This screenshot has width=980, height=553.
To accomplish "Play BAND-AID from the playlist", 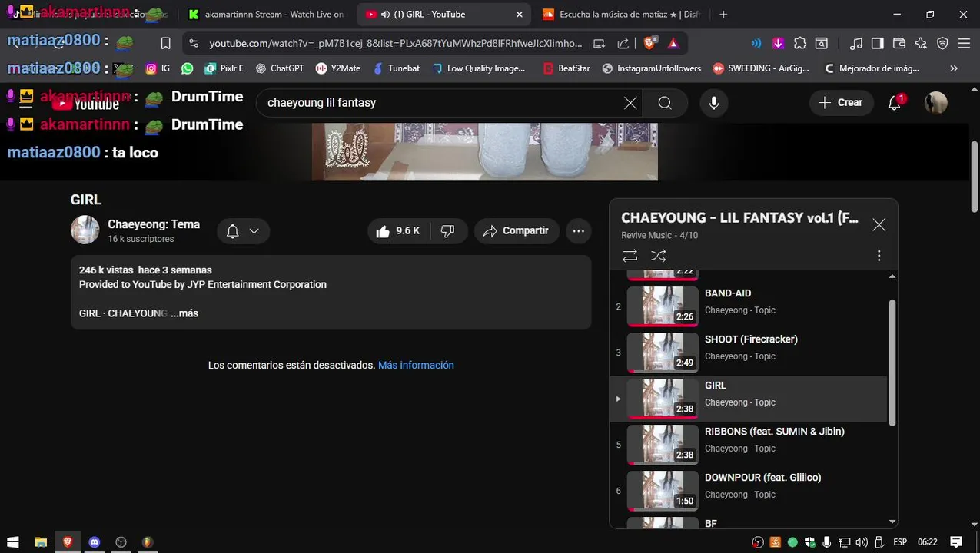I will pyautogui.click(x=749, y=306).
